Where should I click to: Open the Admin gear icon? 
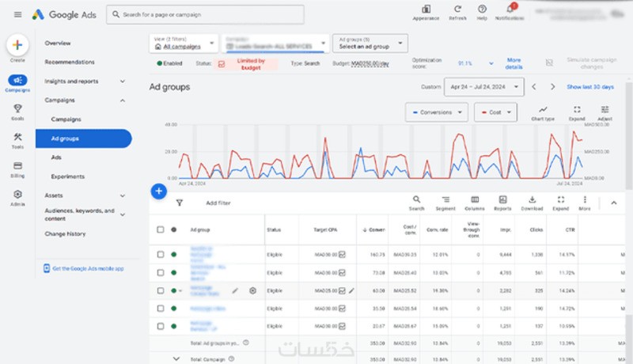pos(17,195)
